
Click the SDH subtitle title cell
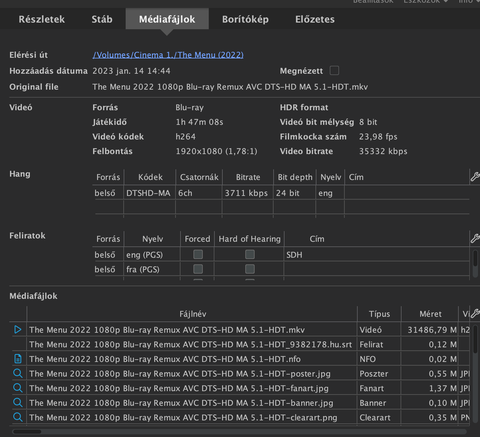(377, 255)
